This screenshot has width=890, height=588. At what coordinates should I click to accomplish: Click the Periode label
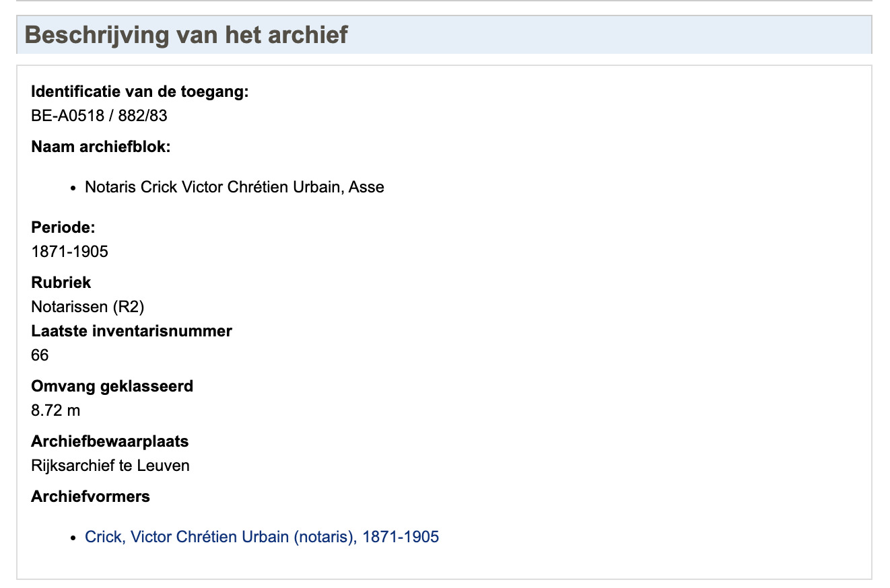63,227
